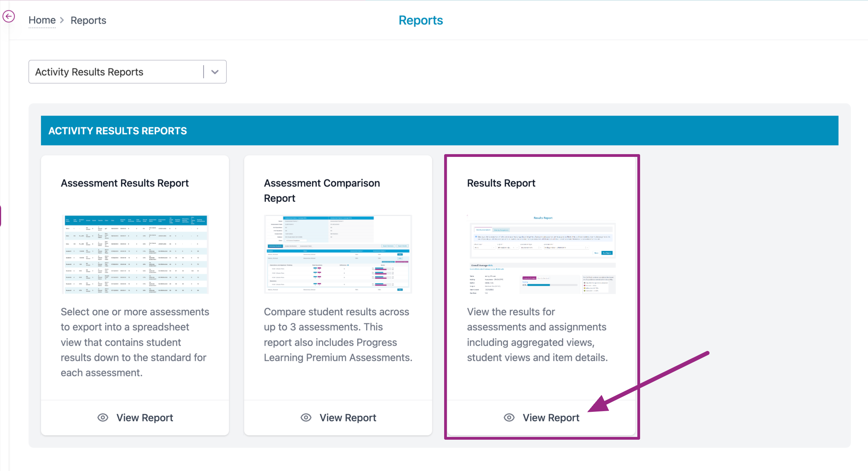Go to Home breadcrumb link

tap(42, 20)
